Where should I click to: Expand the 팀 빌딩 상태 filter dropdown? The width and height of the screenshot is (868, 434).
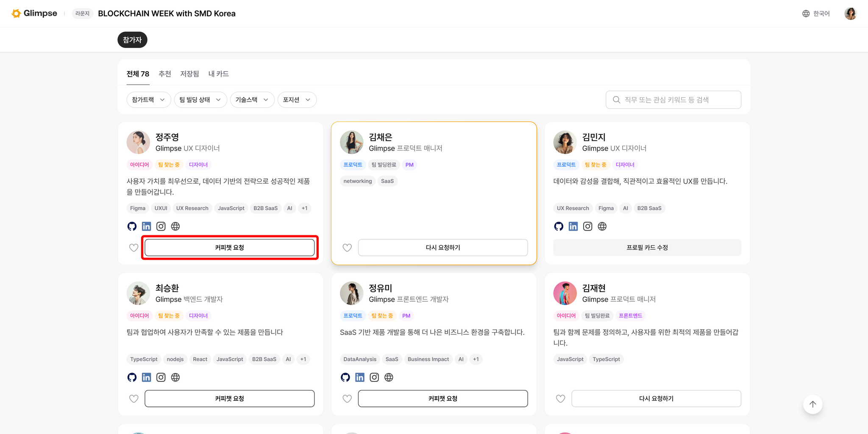[200, 100]
